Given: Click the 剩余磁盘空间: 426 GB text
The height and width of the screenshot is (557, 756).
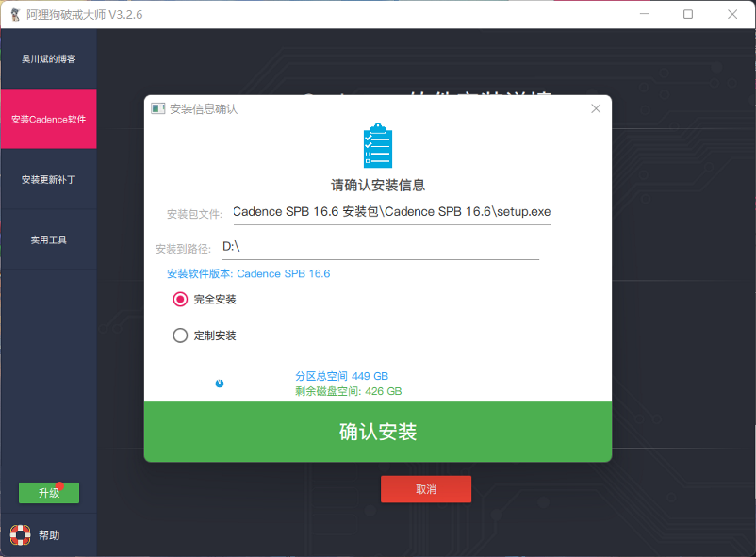Looking at the screenshot, I should point(349,391).
